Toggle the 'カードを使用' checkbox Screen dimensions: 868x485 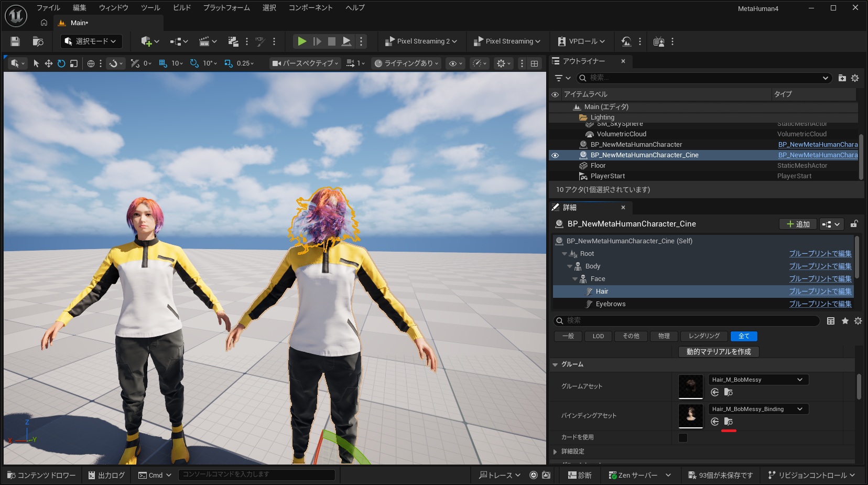click(682, 437)
